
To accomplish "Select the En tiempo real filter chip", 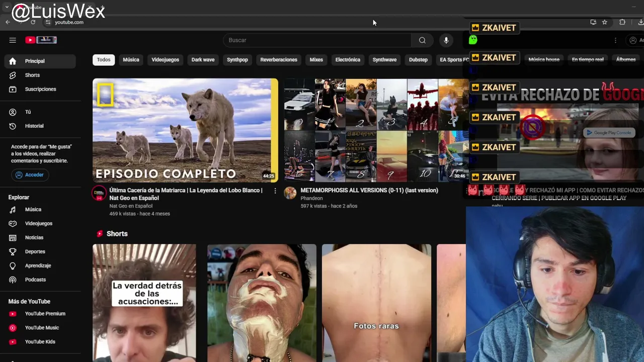I will click(x=588, y=60).
